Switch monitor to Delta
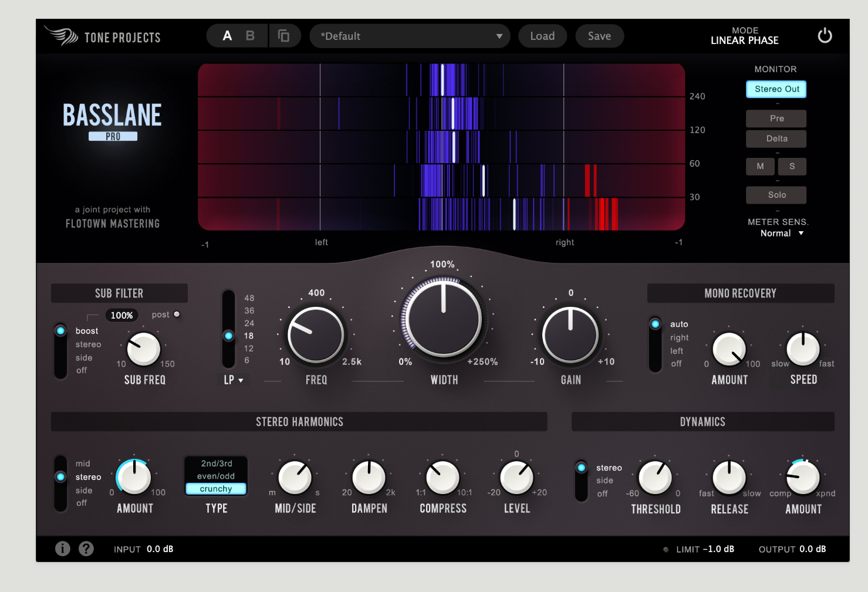Image resolution: width=868 pixels, height=592 pixels. tap(776, 138)
